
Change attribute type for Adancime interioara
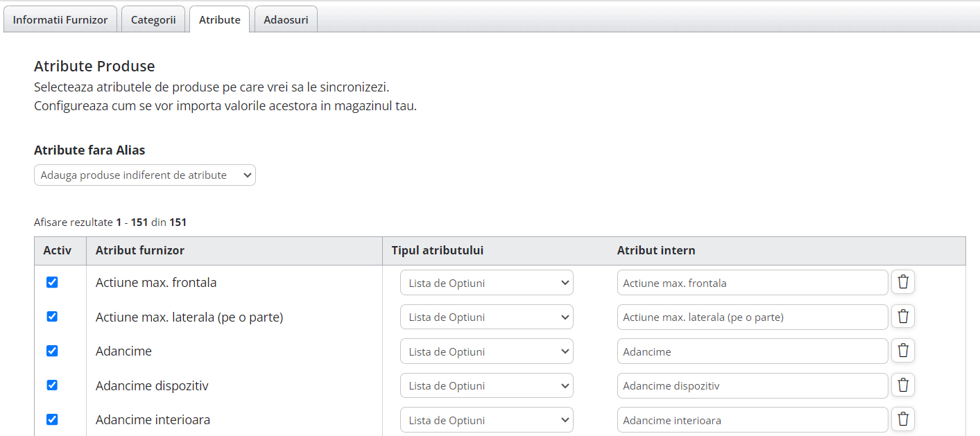click(486, 420)
